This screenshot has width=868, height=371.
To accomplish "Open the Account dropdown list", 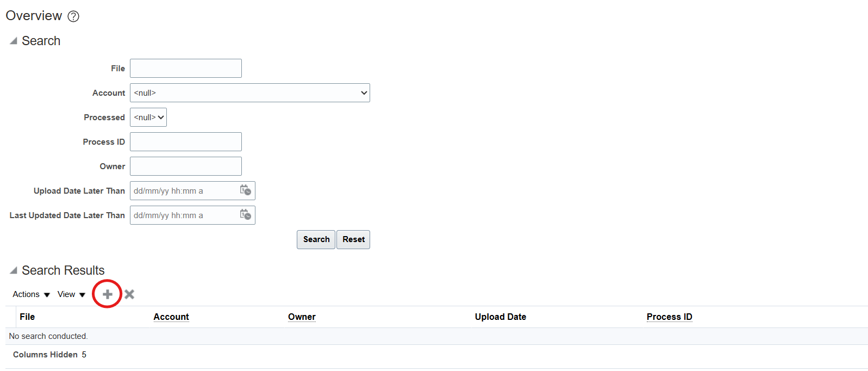I will pos(249,93).
